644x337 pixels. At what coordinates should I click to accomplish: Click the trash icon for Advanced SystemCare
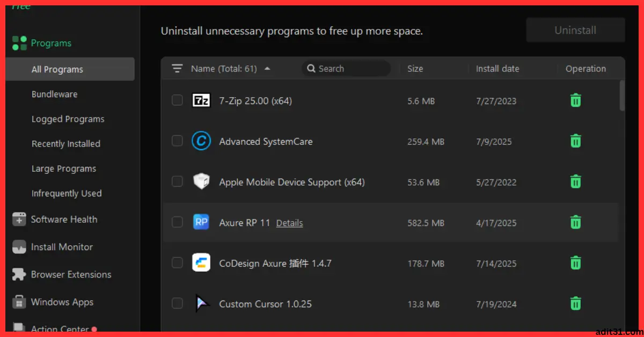(575, 141)
